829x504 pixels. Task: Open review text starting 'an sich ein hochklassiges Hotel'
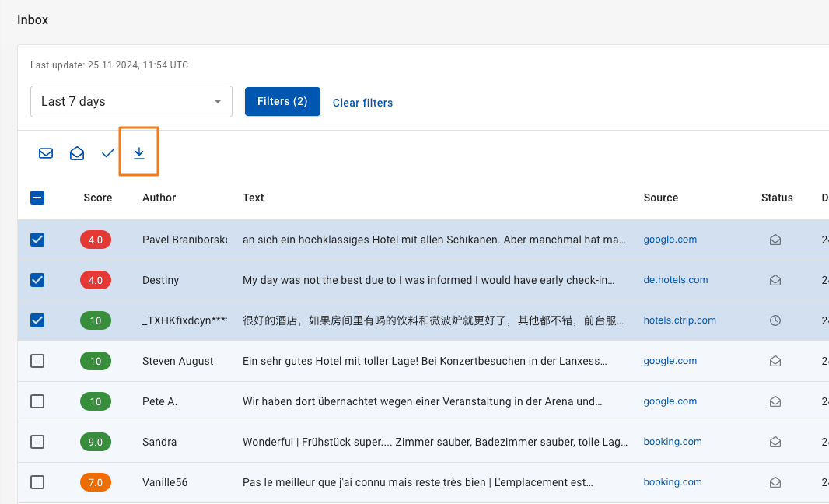[x=434, y=240]
